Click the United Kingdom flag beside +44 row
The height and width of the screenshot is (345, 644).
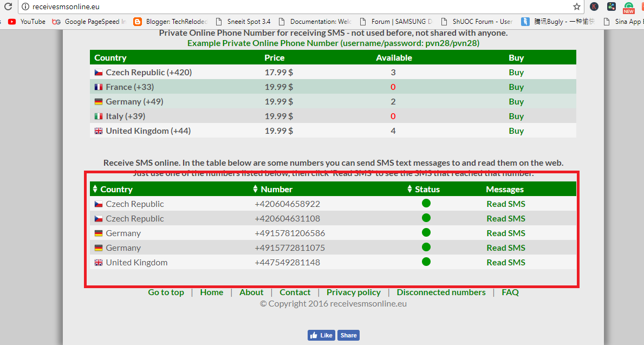tap(98, 131)
